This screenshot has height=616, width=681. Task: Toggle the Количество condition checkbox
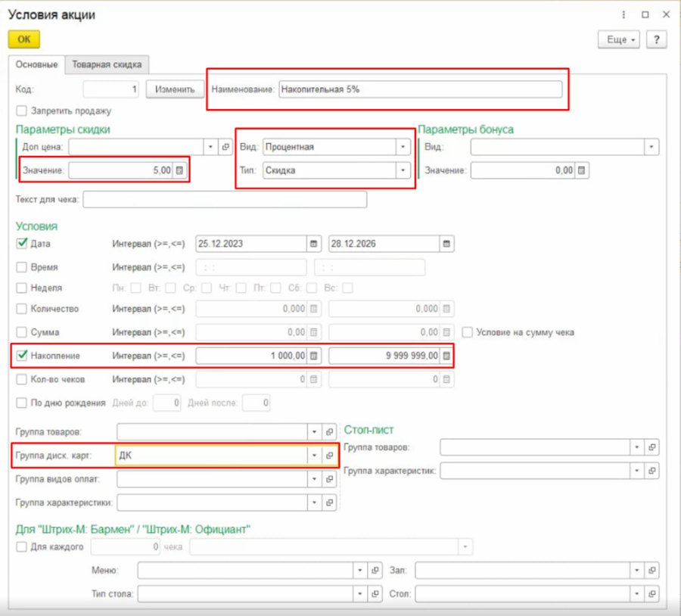pyautogui.click(x=21, y=309)
